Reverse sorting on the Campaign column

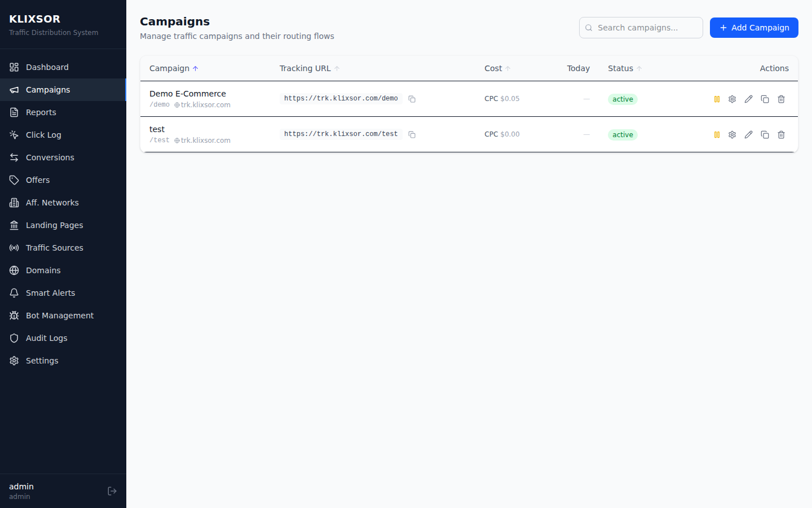[x=169, y=68]
